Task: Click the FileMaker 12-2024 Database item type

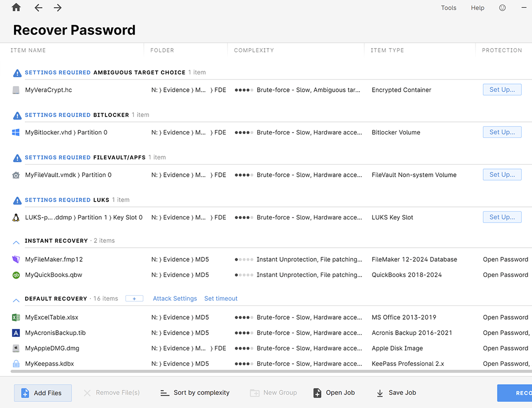Action: coord(414,259)
